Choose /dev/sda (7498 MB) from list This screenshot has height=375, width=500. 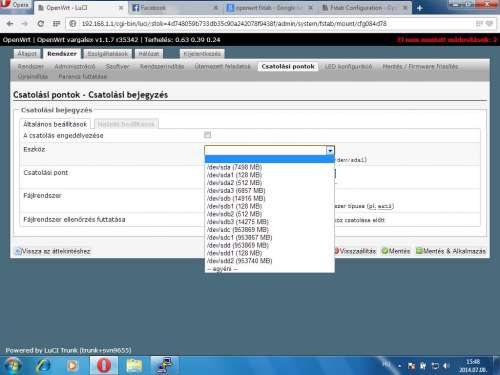coord(269,167)
